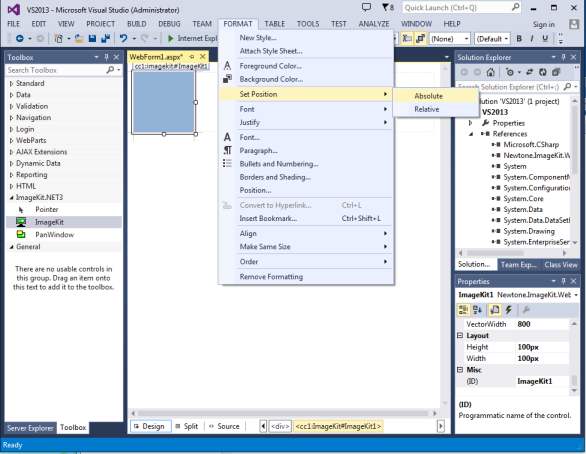Select the ImageKit toolbox item
The width and height of the screenshot is (586, 454).
[x=64, y=222]
